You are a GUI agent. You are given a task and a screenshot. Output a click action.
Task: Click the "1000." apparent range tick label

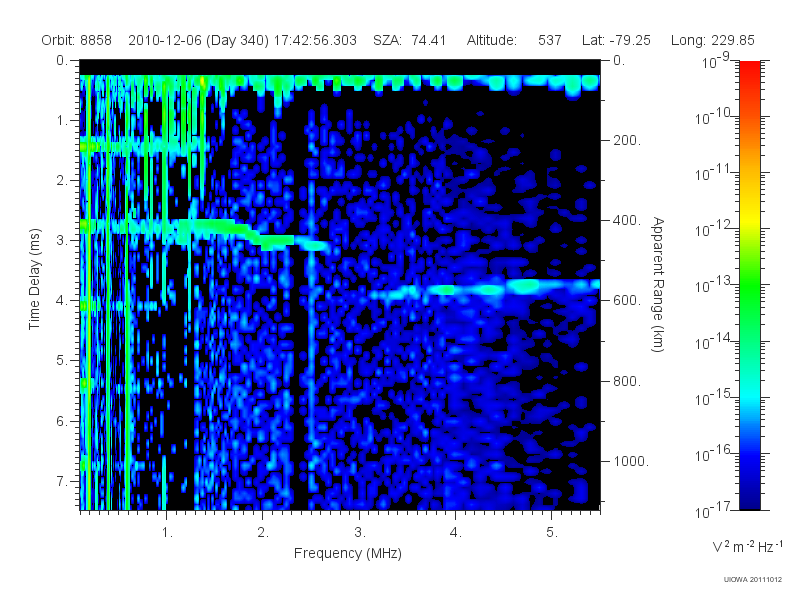(631, 461)
